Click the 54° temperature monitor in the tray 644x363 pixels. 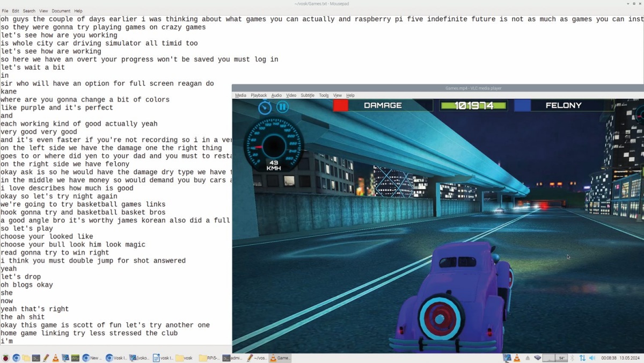pyautogui.click(x=561, y=358)
